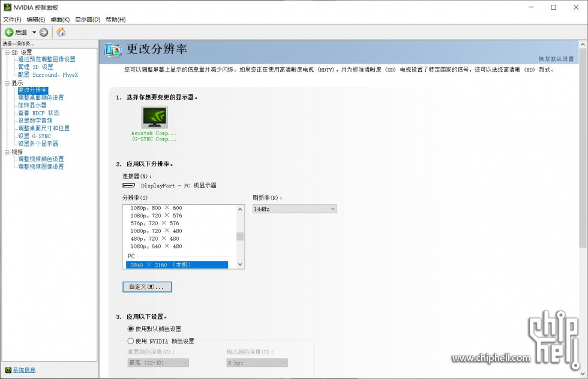Collapse the 显示 tree node
This screenshot has height=379, width=588.
click(7, 83)
